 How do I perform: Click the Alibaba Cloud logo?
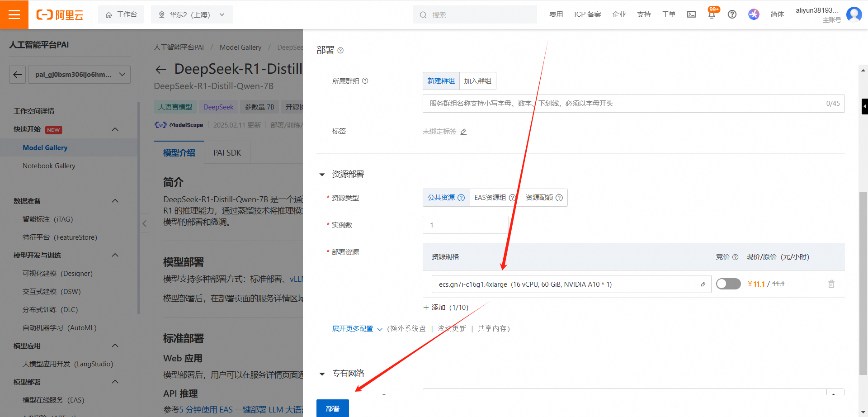pyautogui.click(x=60, y=15)
